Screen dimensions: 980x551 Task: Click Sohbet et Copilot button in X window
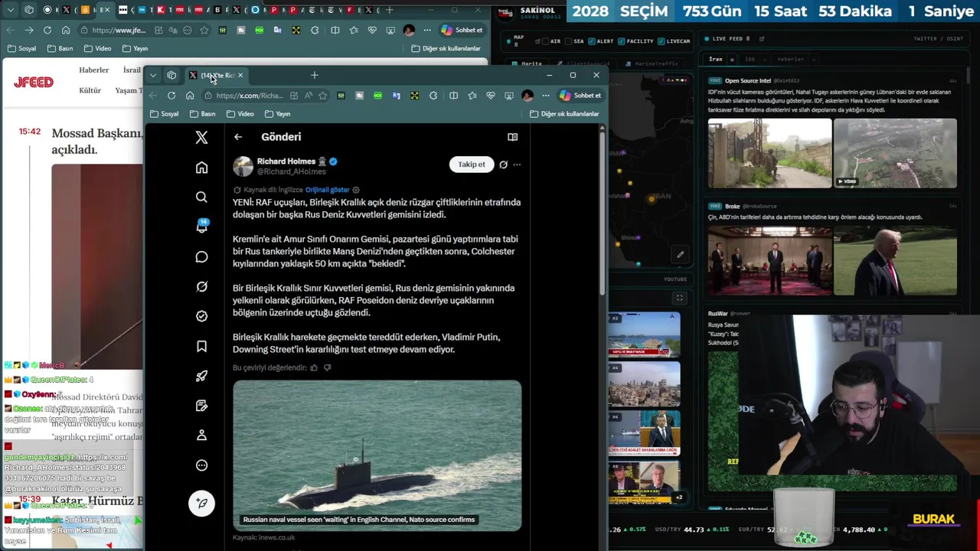pos(580,96)
